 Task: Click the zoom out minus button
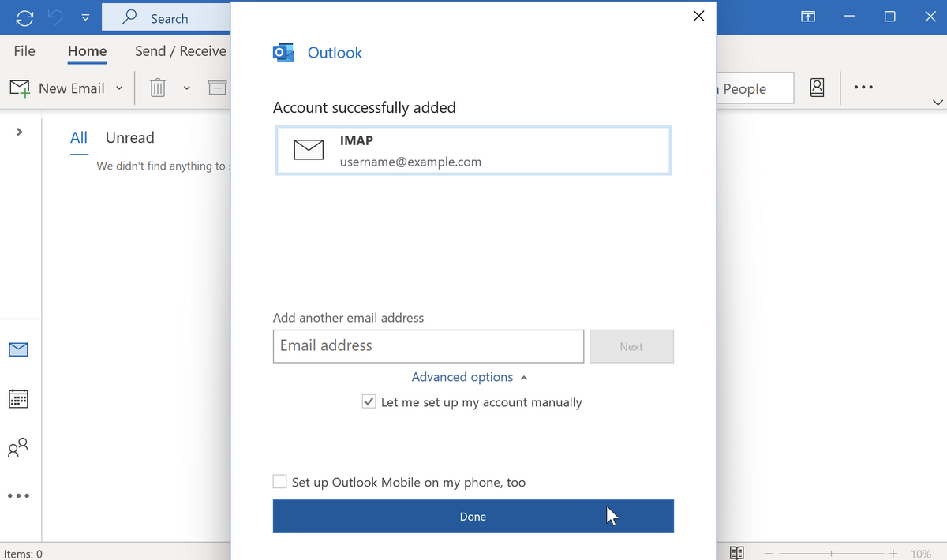tap(769, 554)
